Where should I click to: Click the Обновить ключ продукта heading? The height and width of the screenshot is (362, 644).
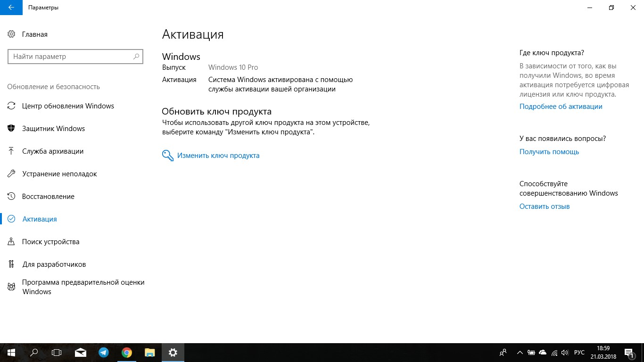(216, 112)
